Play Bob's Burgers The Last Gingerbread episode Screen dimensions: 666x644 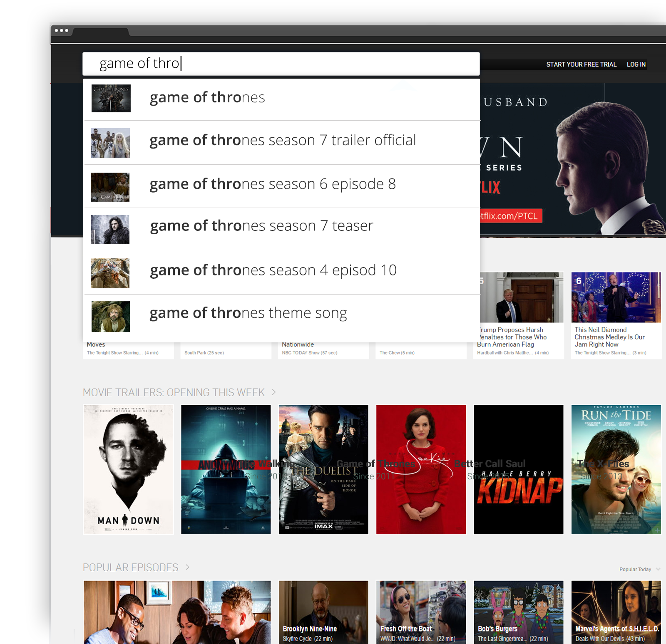[519, 612]
